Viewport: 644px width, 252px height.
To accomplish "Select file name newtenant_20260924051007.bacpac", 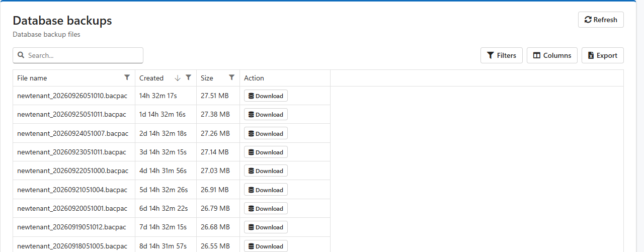I will coord(73,133).
